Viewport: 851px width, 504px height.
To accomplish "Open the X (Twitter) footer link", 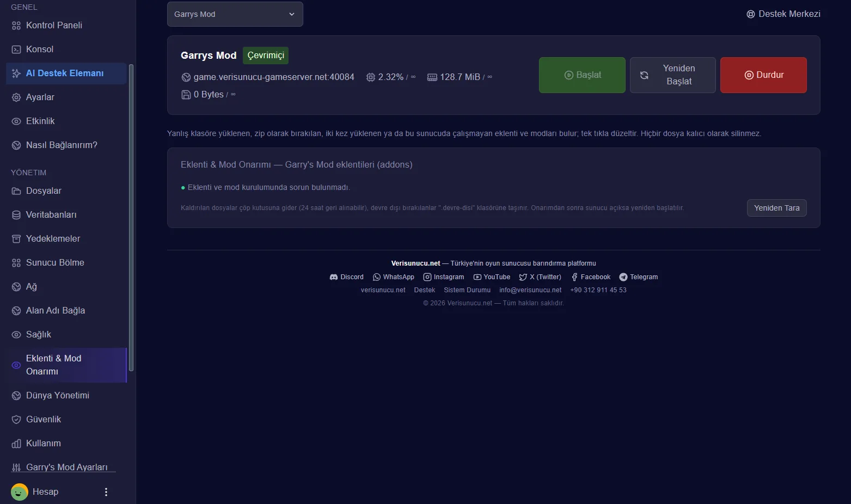I will click(x=540, y=277).
